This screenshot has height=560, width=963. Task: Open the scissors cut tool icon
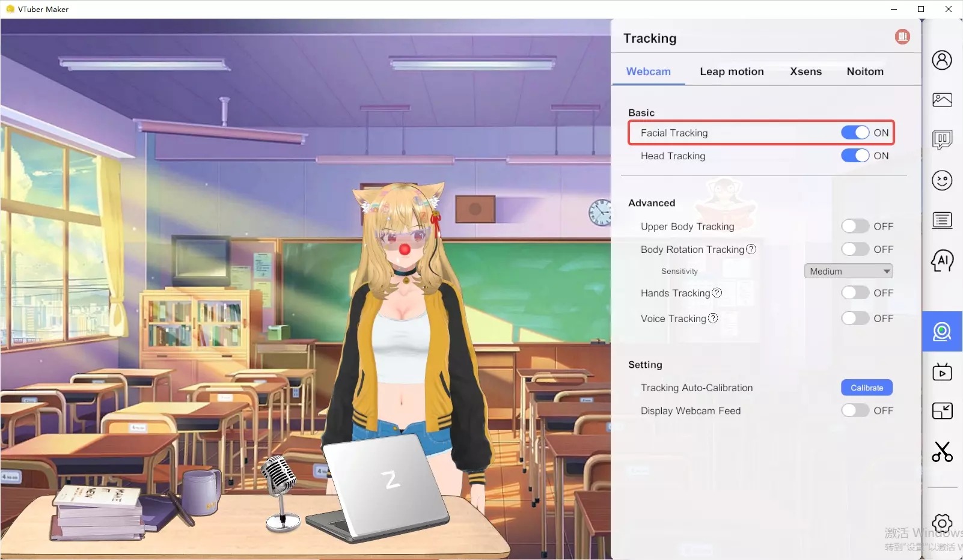point(942,451)
